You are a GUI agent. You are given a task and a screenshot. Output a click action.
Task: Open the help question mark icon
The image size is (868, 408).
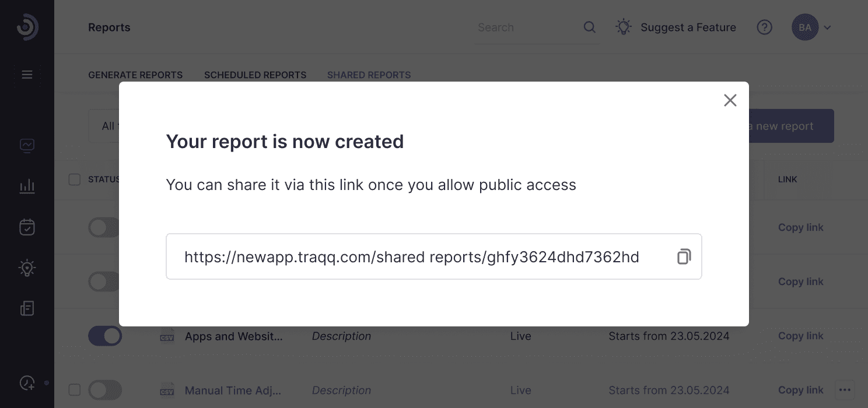(764, 27)
